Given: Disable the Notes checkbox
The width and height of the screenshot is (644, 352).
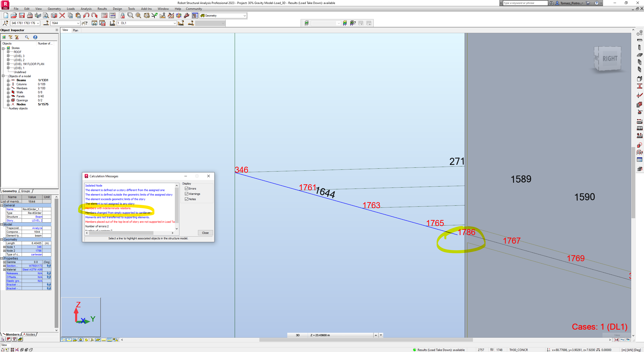Looking at the screenshot, I should tap(186, 199).
